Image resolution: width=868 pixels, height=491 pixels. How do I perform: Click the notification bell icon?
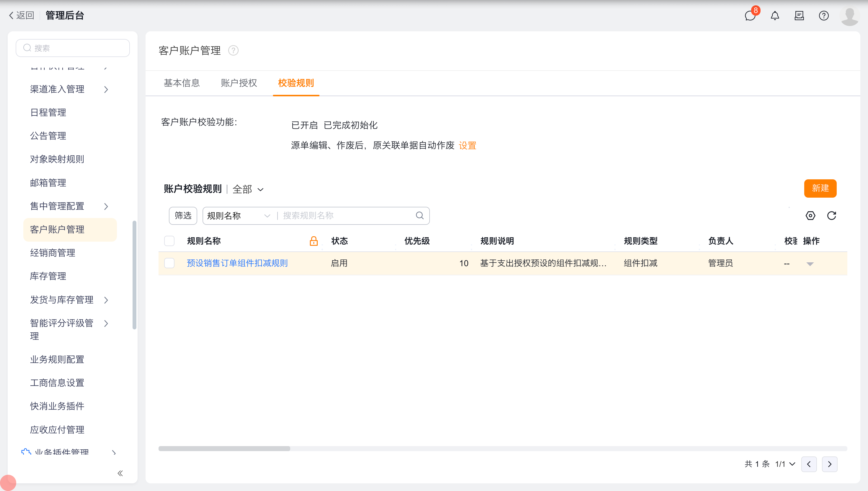coord(775,16)
